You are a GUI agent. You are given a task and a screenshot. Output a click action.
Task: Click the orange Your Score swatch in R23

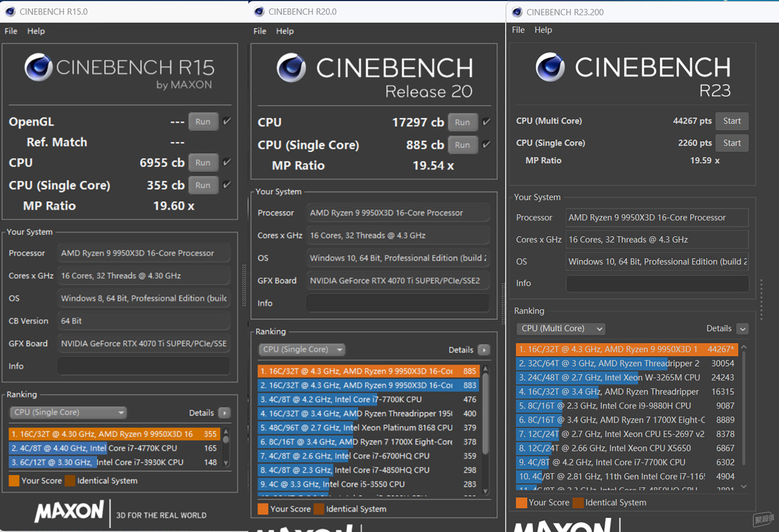[x=521, y=503]
